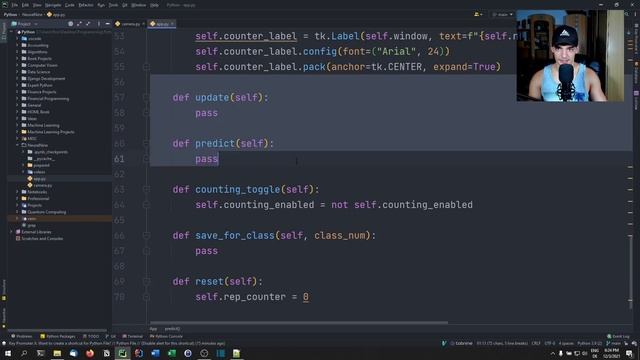Open the Problems tool window
Image resolution: width=640 pixels, height=360 pixels.
[22, 336]
